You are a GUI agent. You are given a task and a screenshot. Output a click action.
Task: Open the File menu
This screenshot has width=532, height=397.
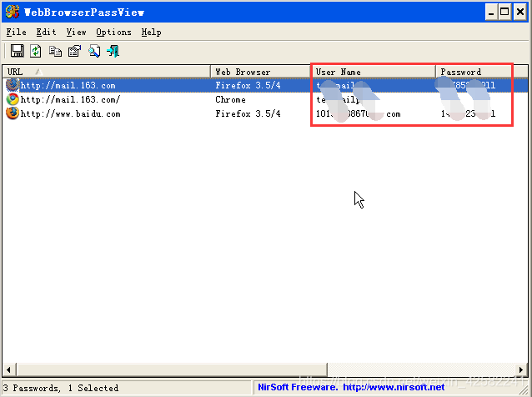click(17, 33)
